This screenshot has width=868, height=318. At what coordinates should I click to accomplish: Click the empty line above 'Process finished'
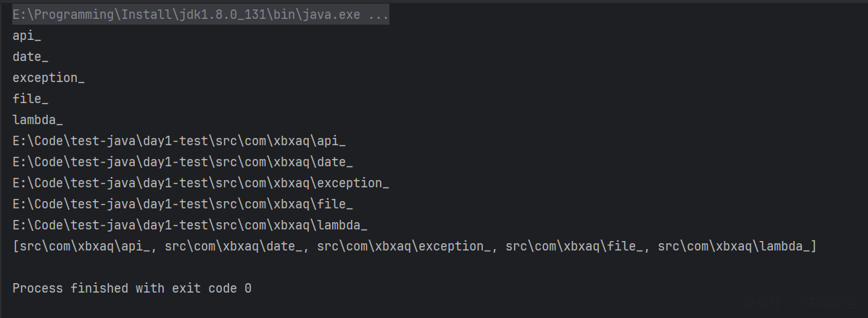(434, 268)
